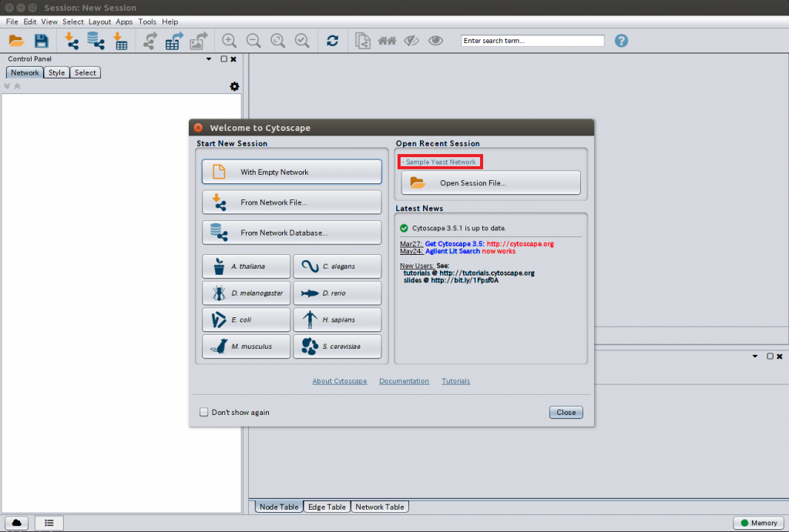Choose the C. elegans organism button
Viewport: 789px width, 532px height.
click(337, 266)
